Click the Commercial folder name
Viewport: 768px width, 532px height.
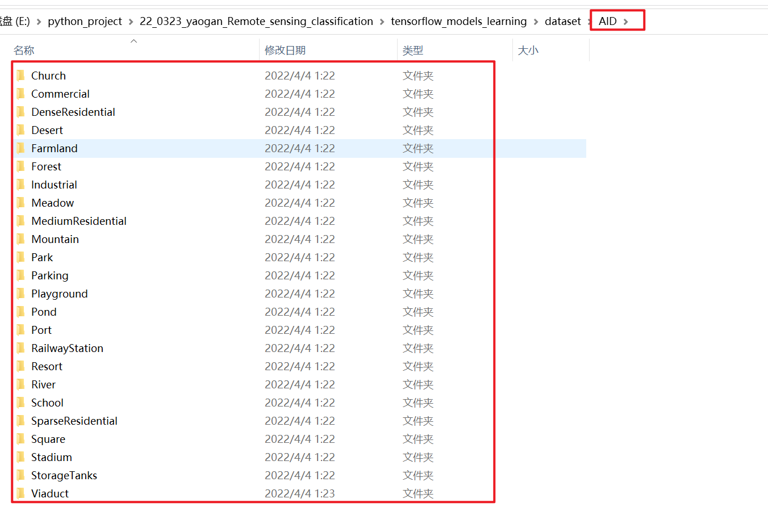point(60,94)
